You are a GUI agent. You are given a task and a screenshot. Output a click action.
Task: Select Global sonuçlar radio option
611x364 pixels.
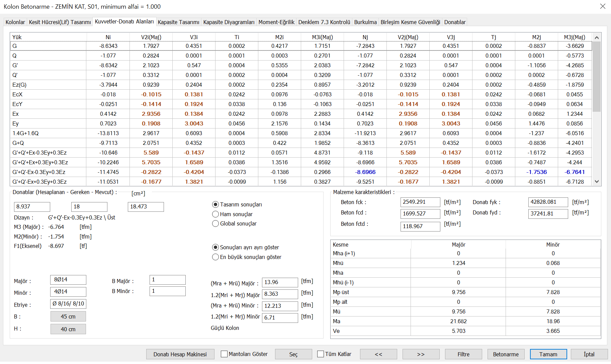(215, 223)
